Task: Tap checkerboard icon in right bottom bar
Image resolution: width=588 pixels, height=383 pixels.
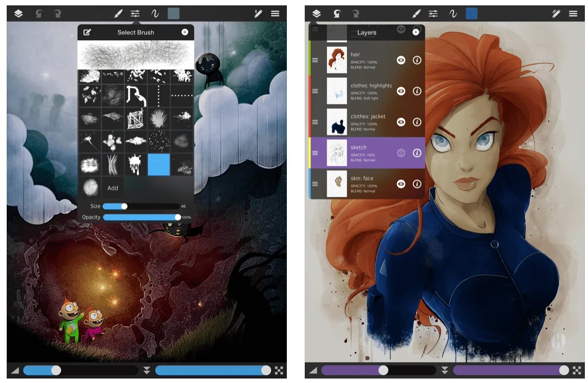Action: [577, 370]
